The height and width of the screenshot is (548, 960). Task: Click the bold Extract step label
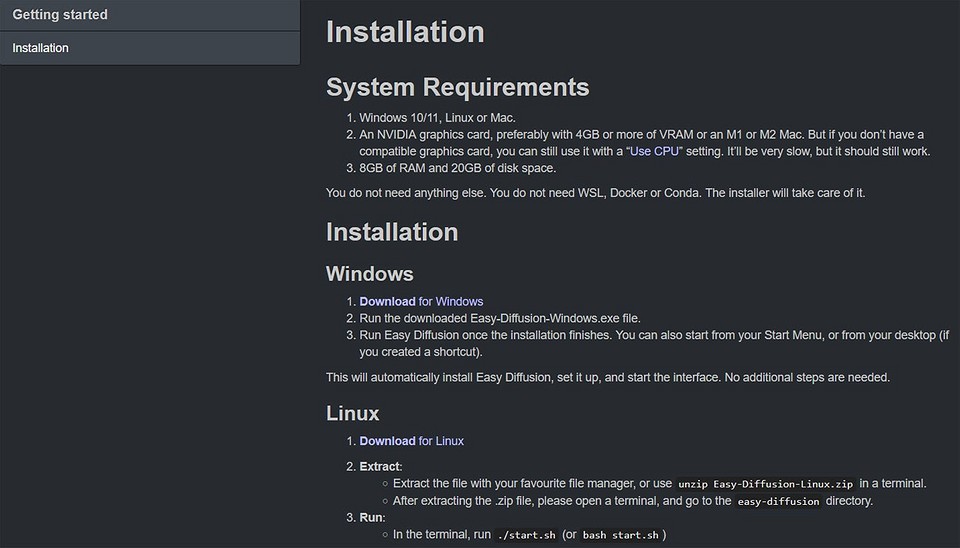(380, 467)
